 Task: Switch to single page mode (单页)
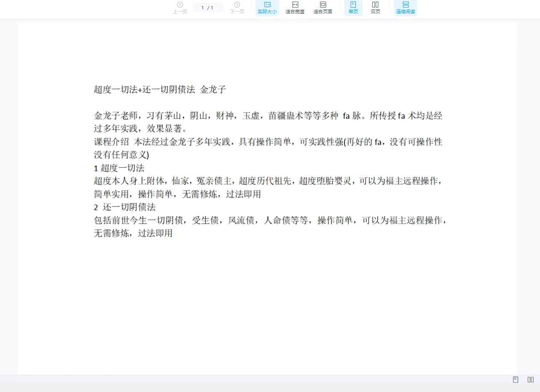(353, 8)
